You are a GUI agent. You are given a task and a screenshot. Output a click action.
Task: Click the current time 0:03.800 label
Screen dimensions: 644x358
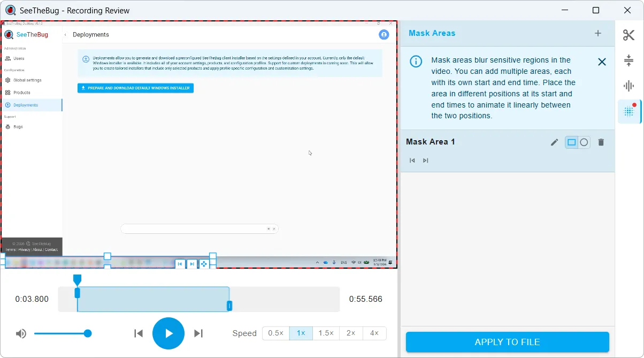click(32, 299)
